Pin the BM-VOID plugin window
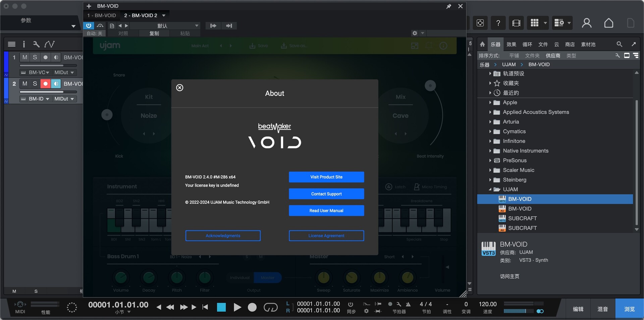 (448, 6)
